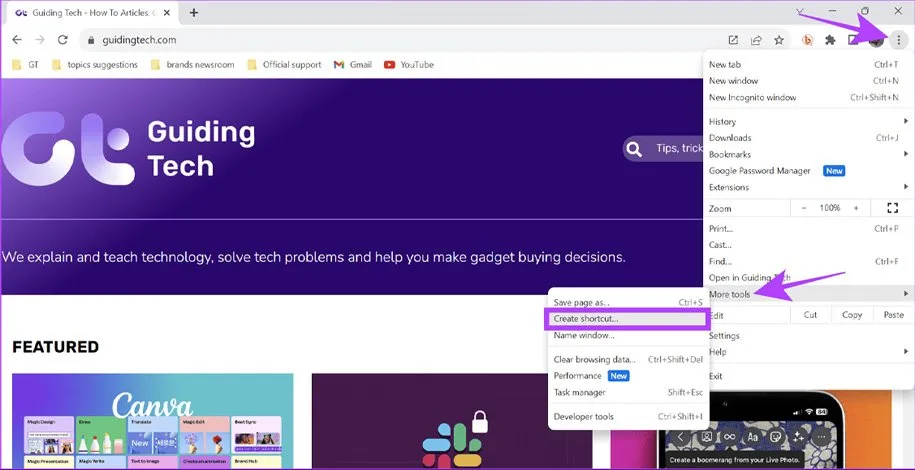Open the topics suggestions bookmark folder
The height and width of the screenshot is (470, 915).
(95, 65)
